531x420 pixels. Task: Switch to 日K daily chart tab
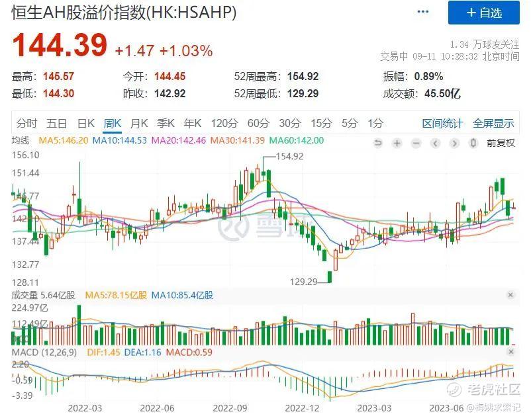point(85,123)
